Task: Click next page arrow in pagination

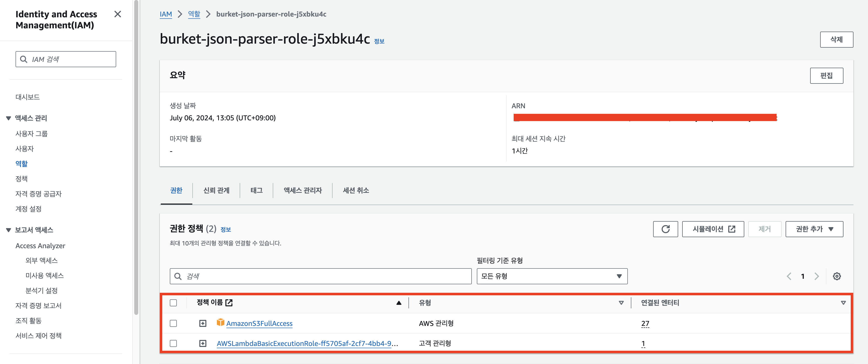Action: point(816,276)
